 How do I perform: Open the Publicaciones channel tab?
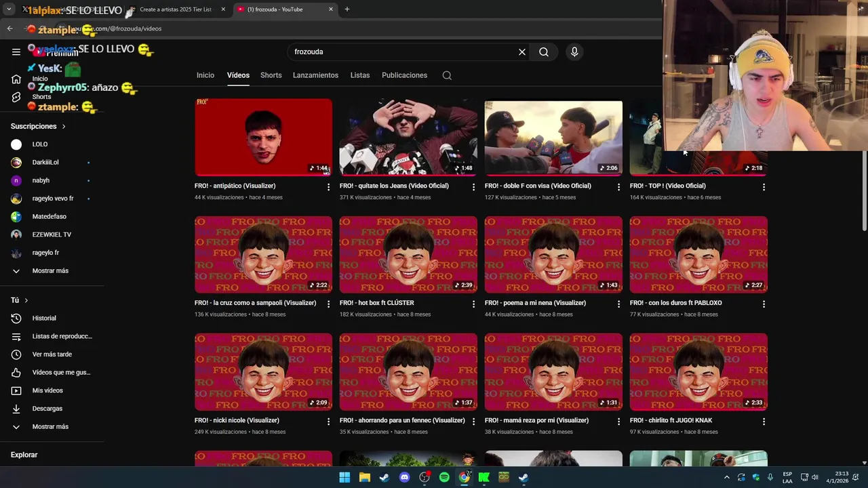(404, 75)
